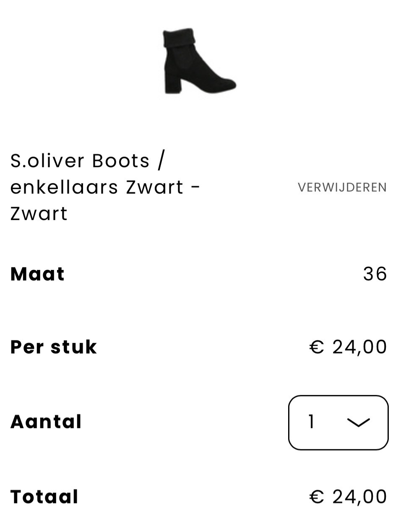The height and width of the screenshot is (532, 406).
Task: Click the Totaal label
Action: 44,497
